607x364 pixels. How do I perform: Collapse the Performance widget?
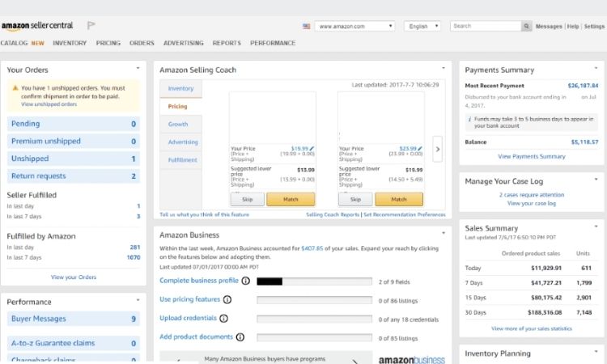click(138, 300)
